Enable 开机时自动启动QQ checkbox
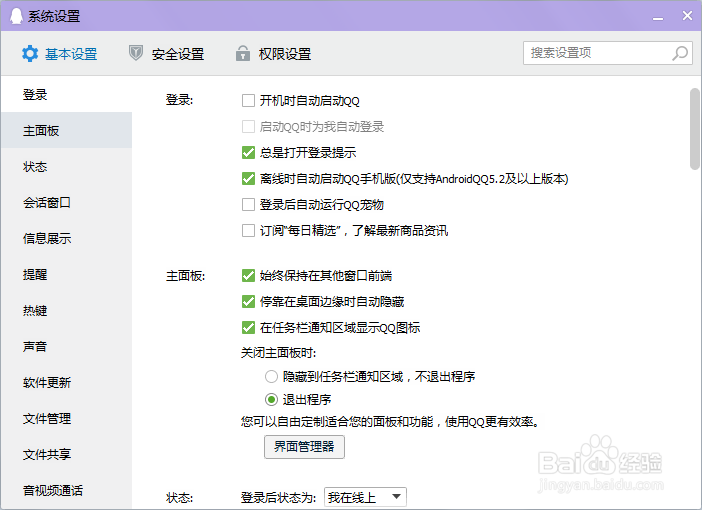Screen dimensions: 702x510 point(248,101)
